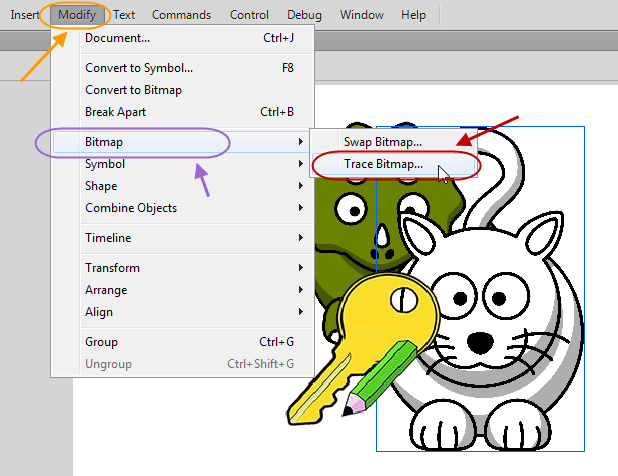Open the Commands menu
This screenshot has width=618, height=476.
pyautogui.click(x=181, y=15)
